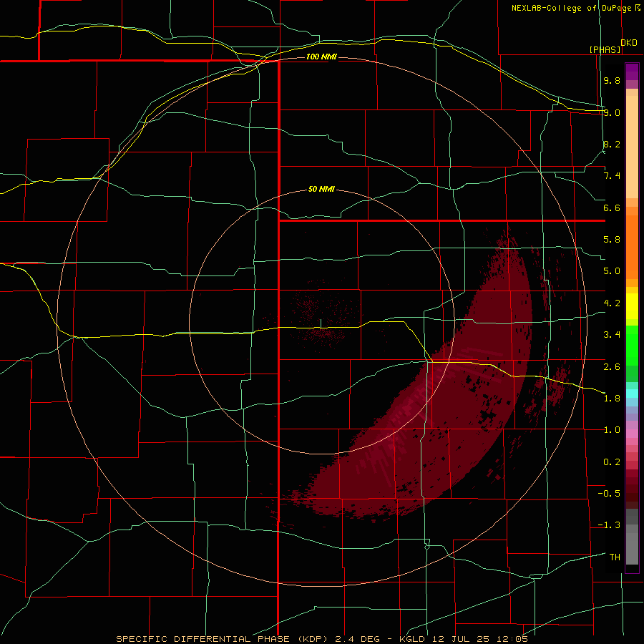Click the -0.5 scale value
644x644 pixels.
pos(609,494)
